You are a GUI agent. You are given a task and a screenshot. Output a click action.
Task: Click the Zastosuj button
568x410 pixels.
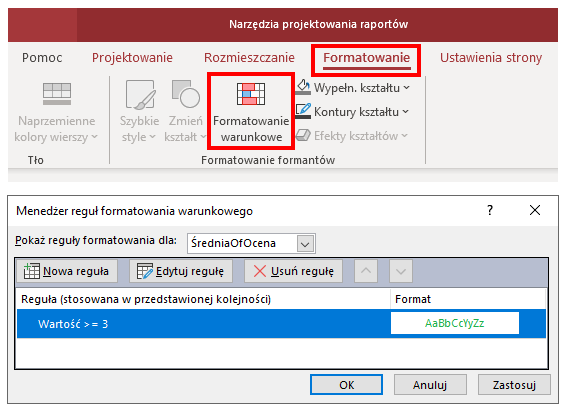coord(514,385)
